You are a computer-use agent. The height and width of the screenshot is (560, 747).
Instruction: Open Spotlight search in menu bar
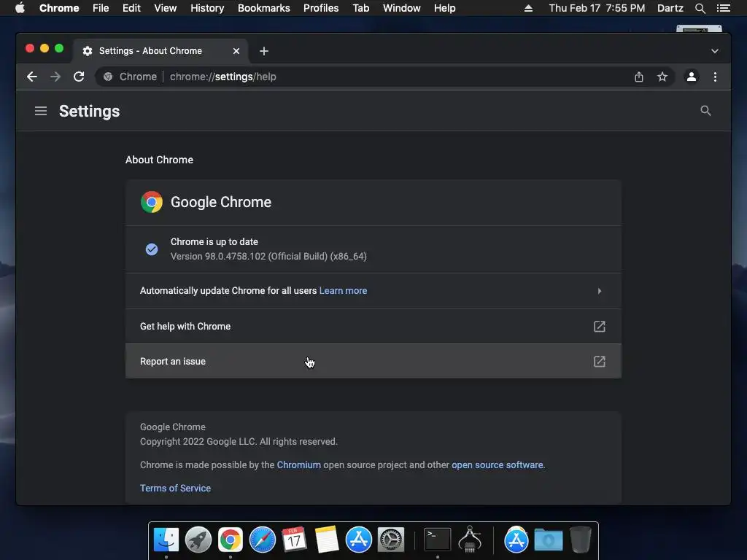click(700, 8)
